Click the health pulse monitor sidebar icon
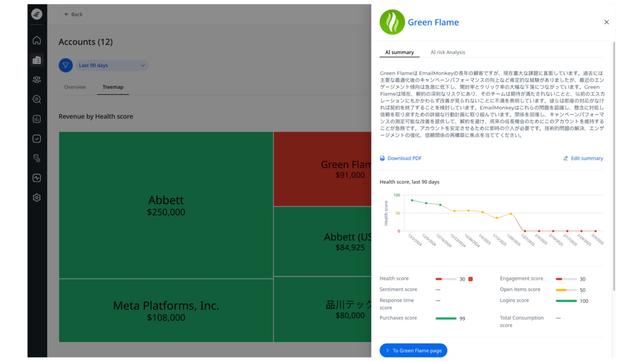The image size is (644, 362). [x=37, y=178]
